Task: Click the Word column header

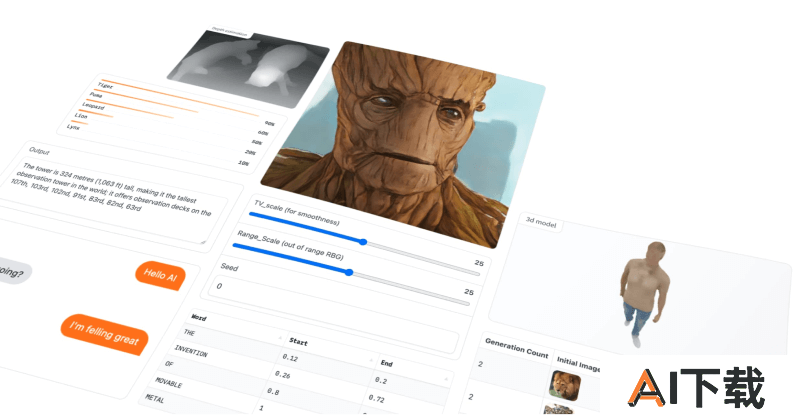Action: (x=198, y=317)
